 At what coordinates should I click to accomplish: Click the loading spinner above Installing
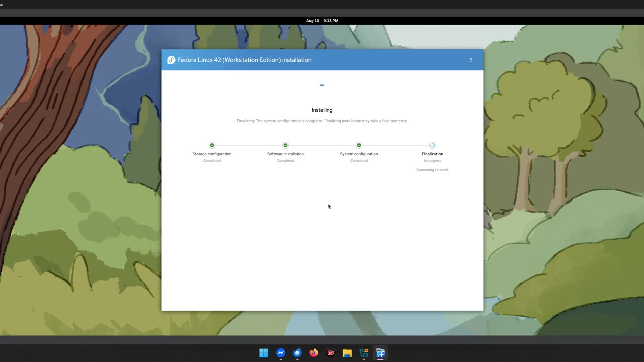tap(322, 85)
